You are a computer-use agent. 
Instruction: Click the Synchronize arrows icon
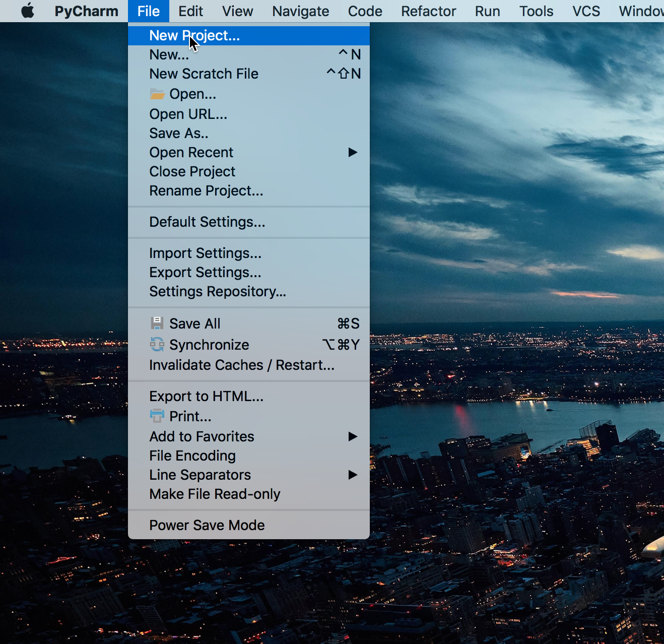point(157,344)
